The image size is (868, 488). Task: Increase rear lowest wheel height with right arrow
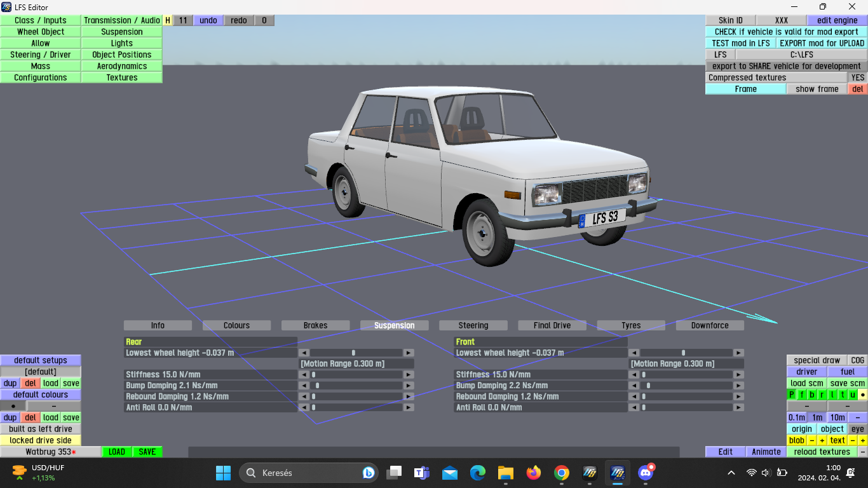click(x=409, y=353)
